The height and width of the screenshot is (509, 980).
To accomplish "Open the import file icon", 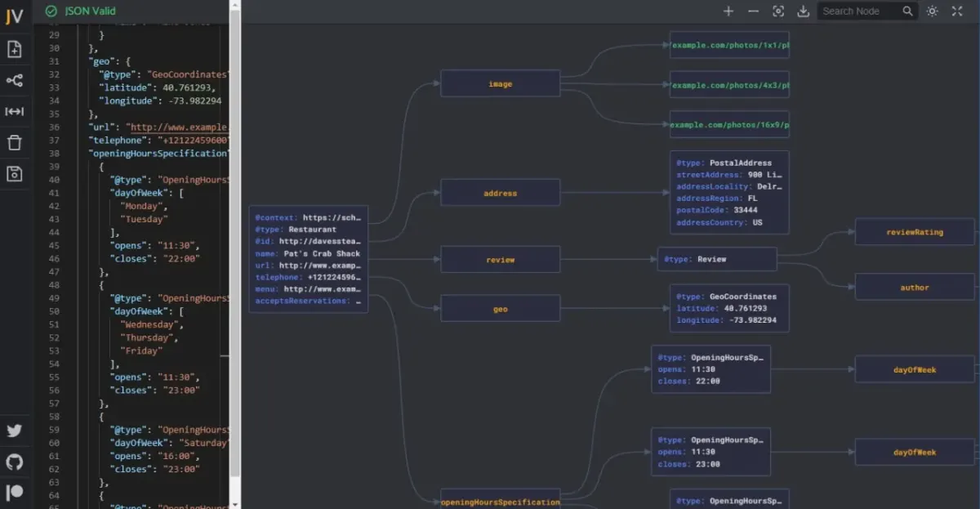I will 14,49.
